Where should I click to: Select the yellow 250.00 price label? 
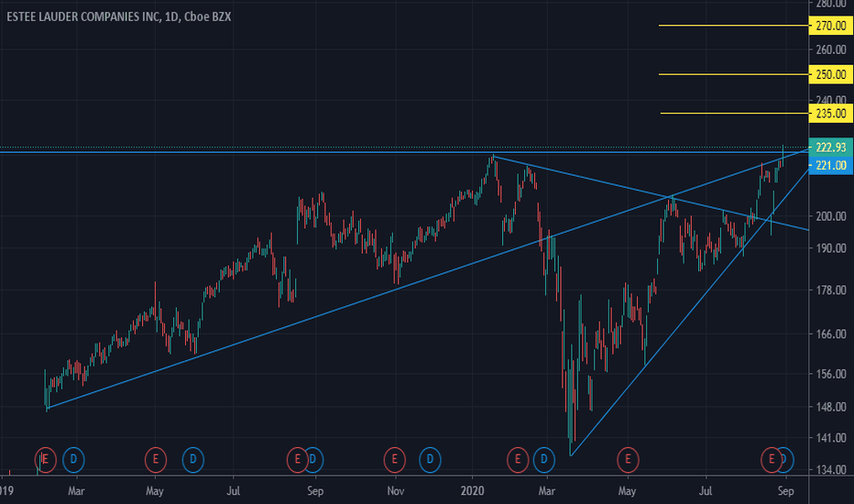(830, 74)
